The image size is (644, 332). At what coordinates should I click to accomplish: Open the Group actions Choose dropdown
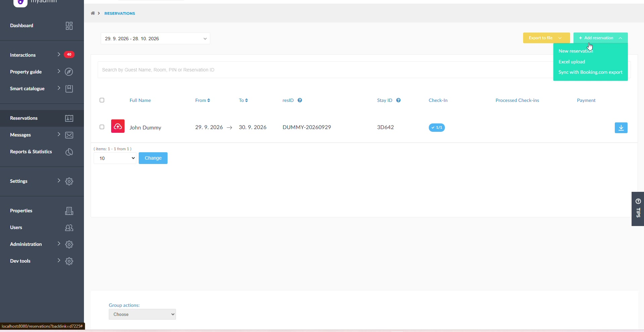click(142, 315)
